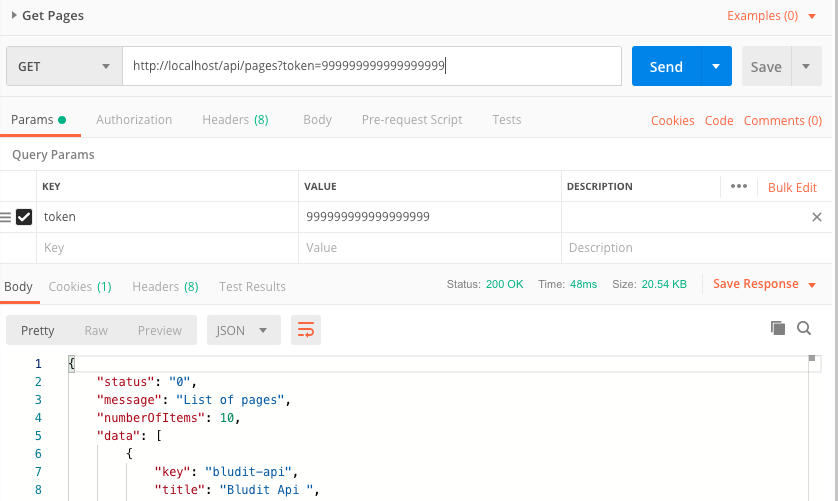Uncheck the token parameter checkbox
Screen dimensions: 838x501
24,217
